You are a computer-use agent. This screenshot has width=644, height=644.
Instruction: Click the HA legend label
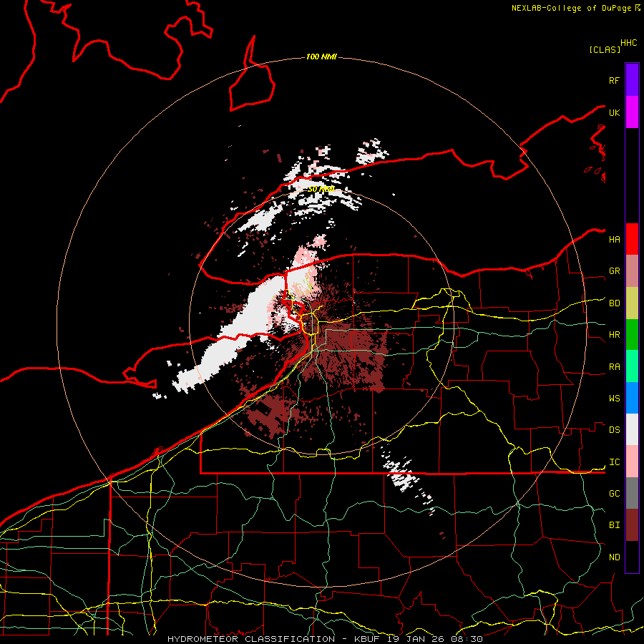pos(614,240)
